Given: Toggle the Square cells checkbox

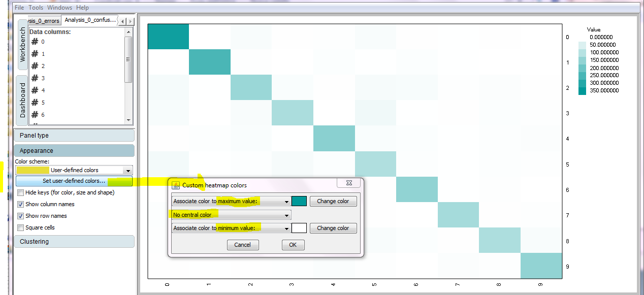Looking at the screenshot, I should coord(20,228).
